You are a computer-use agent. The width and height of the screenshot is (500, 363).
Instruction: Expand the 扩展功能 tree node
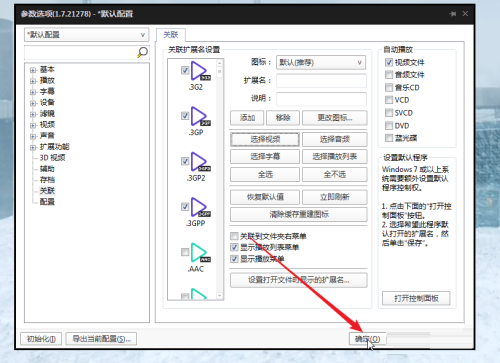(x=33, y=147)
